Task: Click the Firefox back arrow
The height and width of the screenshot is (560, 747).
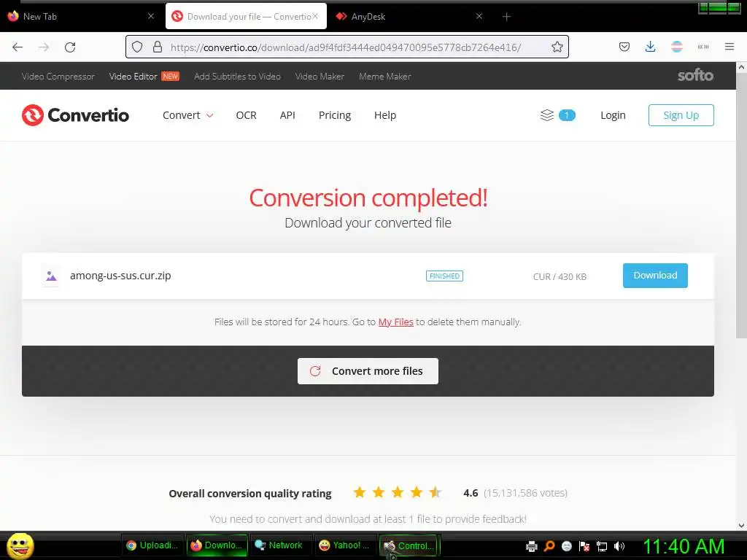Action: click(18, 47)
